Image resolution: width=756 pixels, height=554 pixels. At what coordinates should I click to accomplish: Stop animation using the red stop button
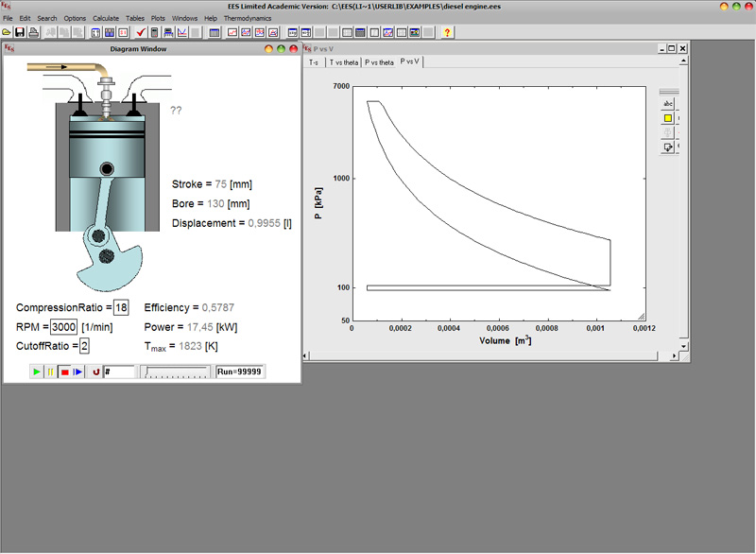[64, 372]
